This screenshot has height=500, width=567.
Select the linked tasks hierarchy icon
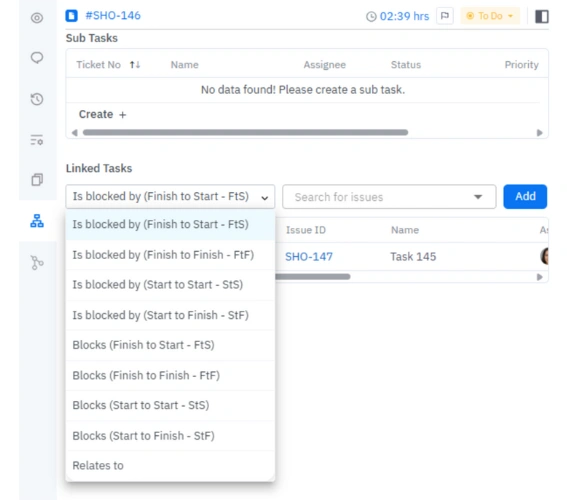(x=37, y=221)
